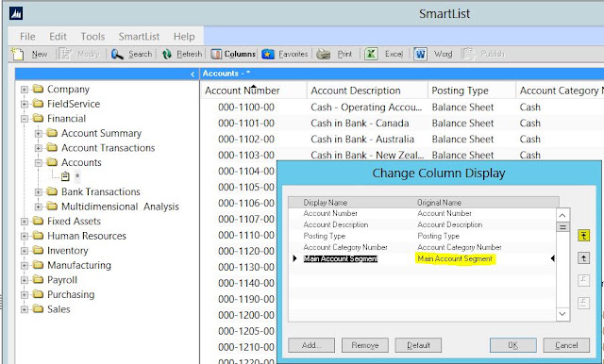The image size is (604, 364).
Task: Collapse the Financial tree node
Action: click(x=25, y=119)
